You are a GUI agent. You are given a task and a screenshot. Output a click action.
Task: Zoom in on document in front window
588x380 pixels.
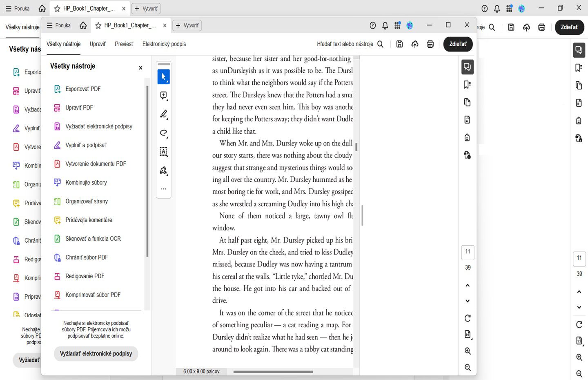click(468, 351)
